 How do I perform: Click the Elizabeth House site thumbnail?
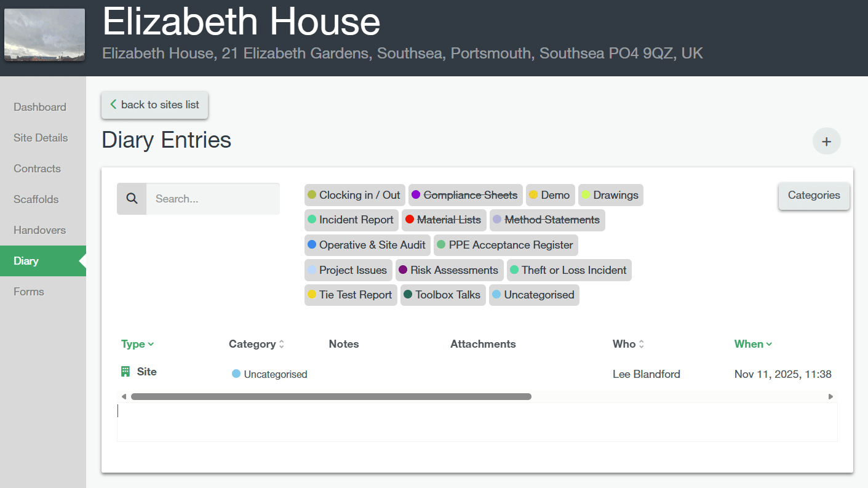coord(44,35)
